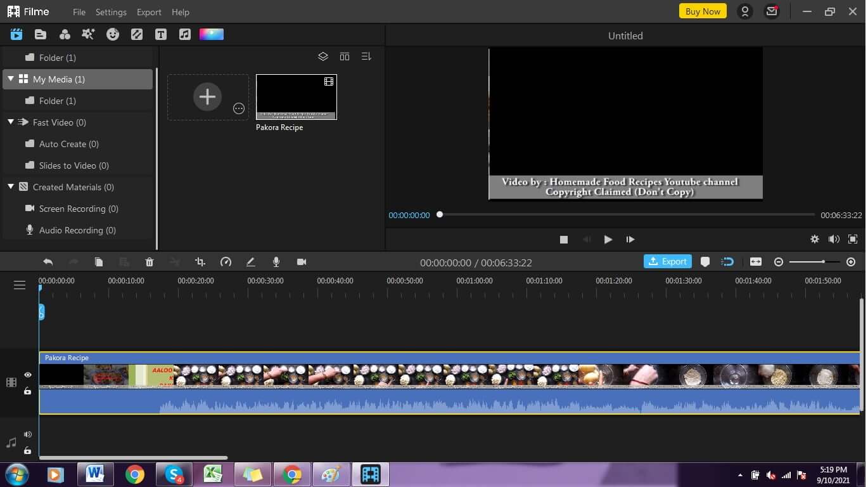Viewport: 868px width, 487px height.
Task: Open the Stickers smiley panel
Action: [113, 34]
